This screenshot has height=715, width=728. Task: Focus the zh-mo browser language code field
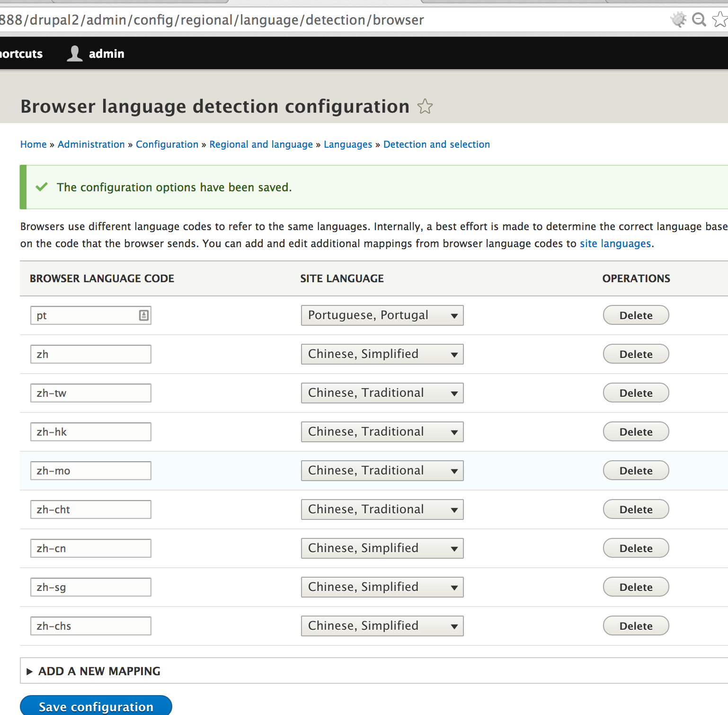click(91, 471)
